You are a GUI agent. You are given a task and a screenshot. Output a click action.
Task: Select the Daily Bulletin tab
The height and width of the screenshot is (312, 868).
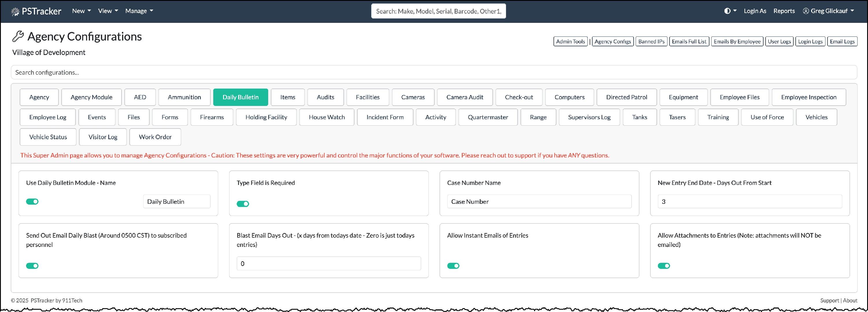click(241, 97)
